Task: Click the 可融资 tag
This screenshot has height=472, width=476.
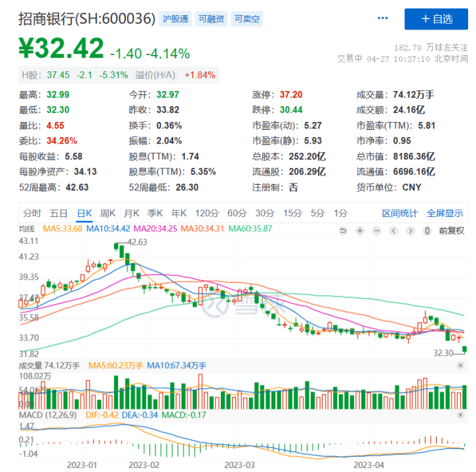Action: [x=211, y=19]
